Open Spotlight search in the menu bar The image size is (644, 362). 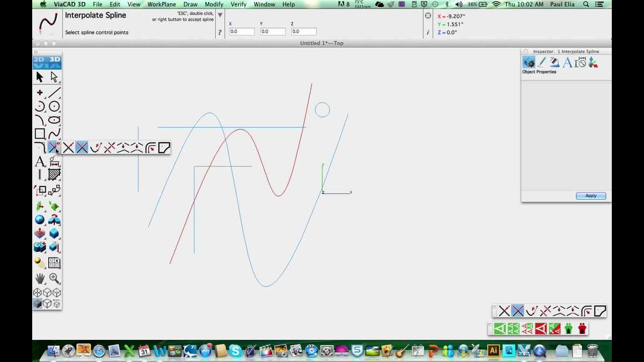tap(586, 4)
